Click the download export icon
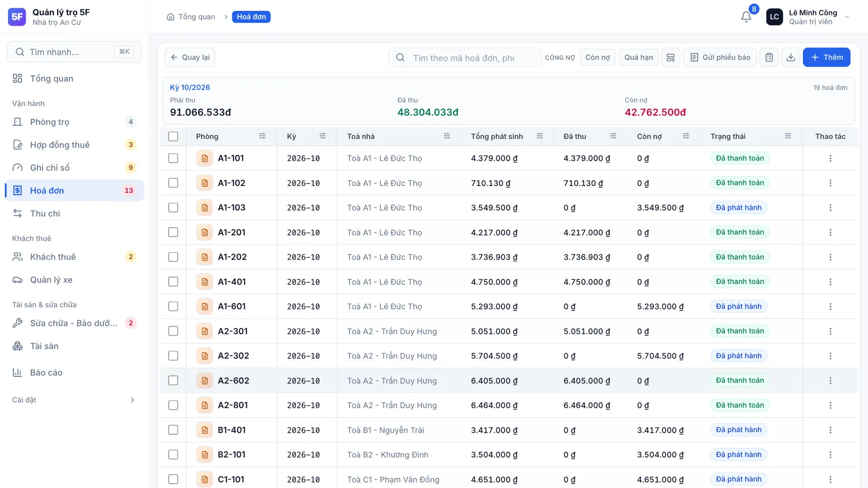The image size is (868, 488). [791, 57]
